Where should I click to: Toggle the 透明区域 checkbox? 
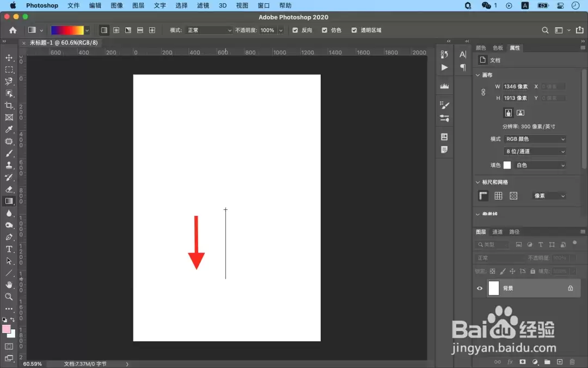354,30
